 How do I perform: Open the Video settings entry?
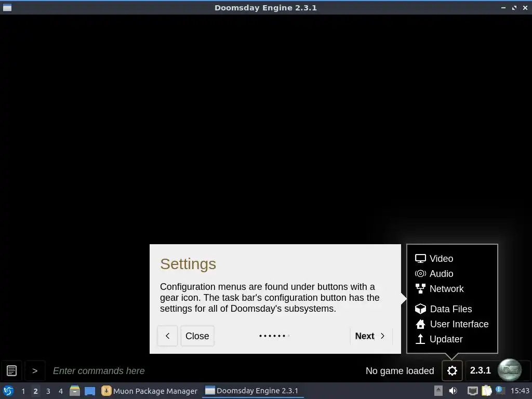tap(434, 259)
